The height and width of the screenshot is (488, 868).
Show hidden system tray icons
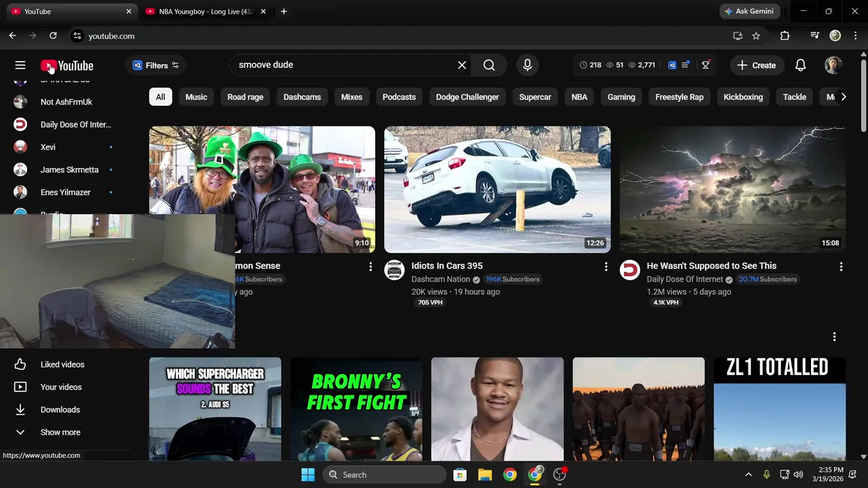click(x=748, y=474)
